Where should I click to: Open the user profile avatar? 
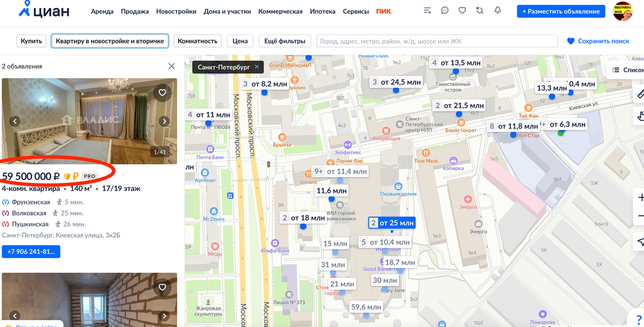pos(623,11)
